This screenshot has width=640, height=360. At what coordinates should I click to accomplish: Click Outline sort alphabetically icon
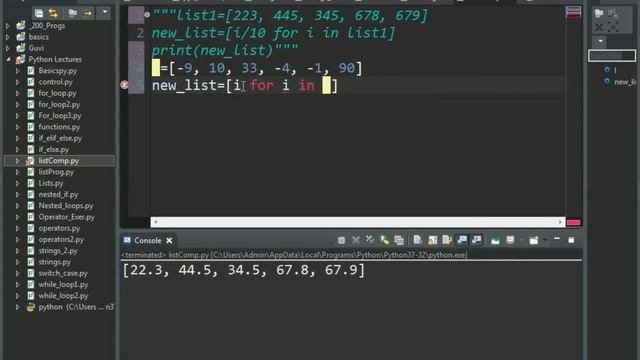point(613,13)
